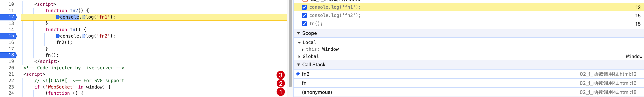
Task: Open the 02_1_函数调用栈.html:16 source link
Action: [608, 83]
